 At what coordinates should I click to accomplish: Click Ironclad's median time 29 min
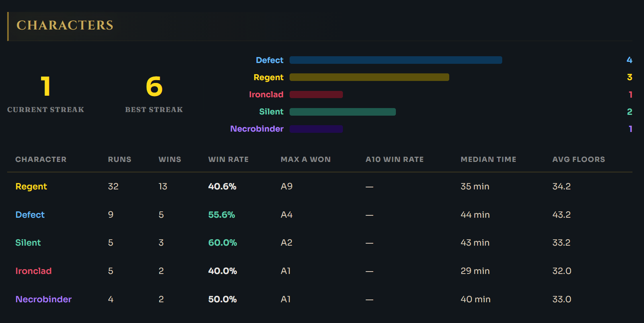[475, 271]
